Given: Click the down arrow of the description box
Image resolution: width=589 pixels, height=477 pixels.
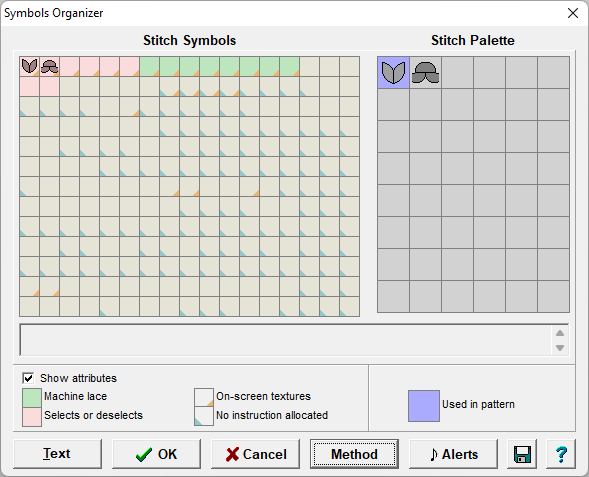Looking at the screenshot, I should [560, 348].
